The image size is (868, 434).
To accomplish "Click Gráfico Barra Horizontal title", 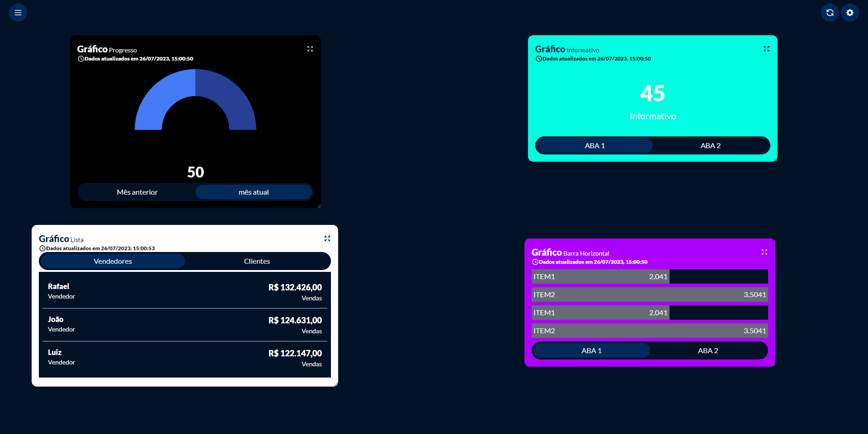I will 570,252.
